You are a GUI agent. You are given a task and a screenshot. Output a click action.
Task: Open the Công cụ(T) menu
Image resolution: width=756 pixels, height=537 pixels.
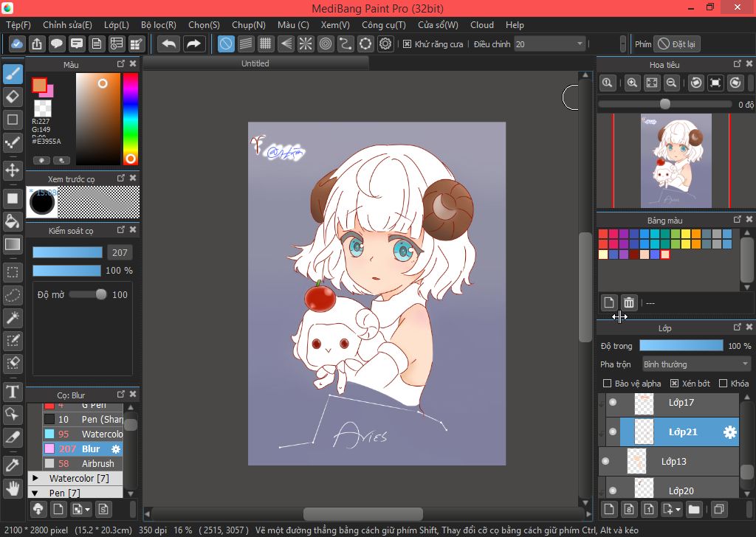click(x=384, y=25)
